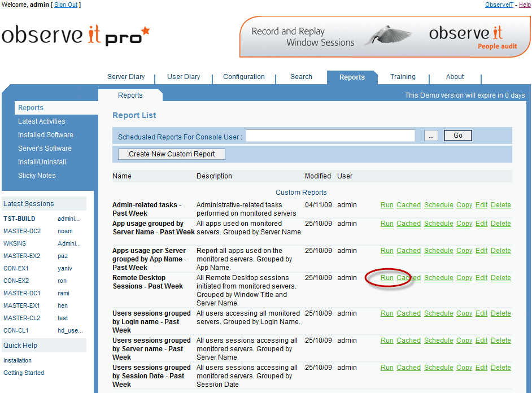The image size is (532, 393).
Task: Run the Remote Desktop Sessions report
Action: point(387,278)
